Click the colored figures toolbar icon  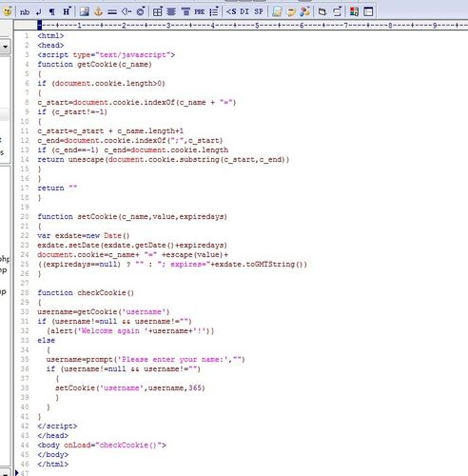305,11
